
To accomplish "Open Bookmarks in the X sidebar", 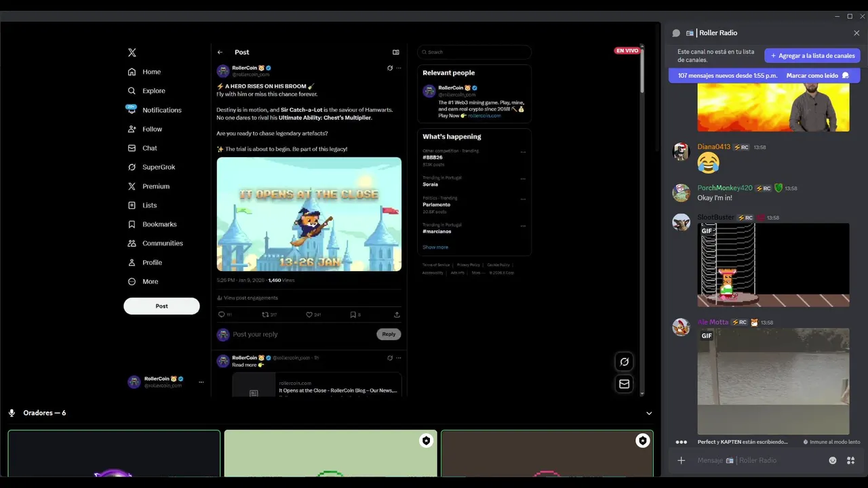I will point(152,224).
